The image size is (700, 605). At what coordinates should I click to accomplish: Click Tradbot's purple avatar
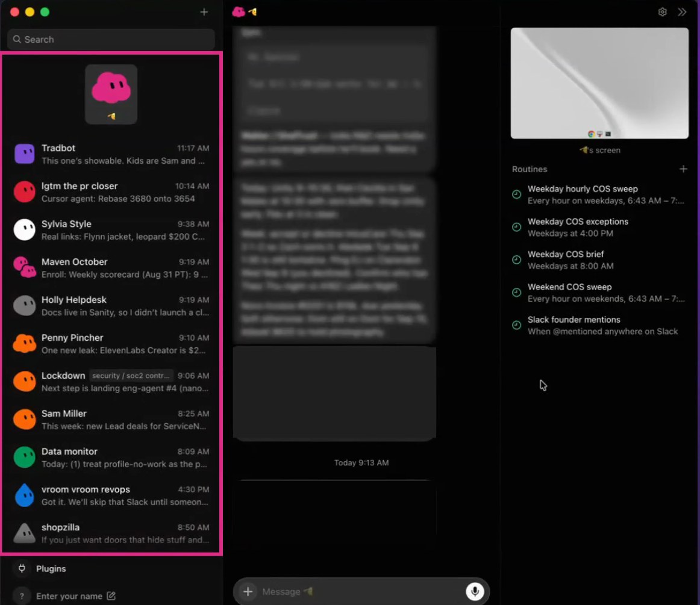[25, 154]
